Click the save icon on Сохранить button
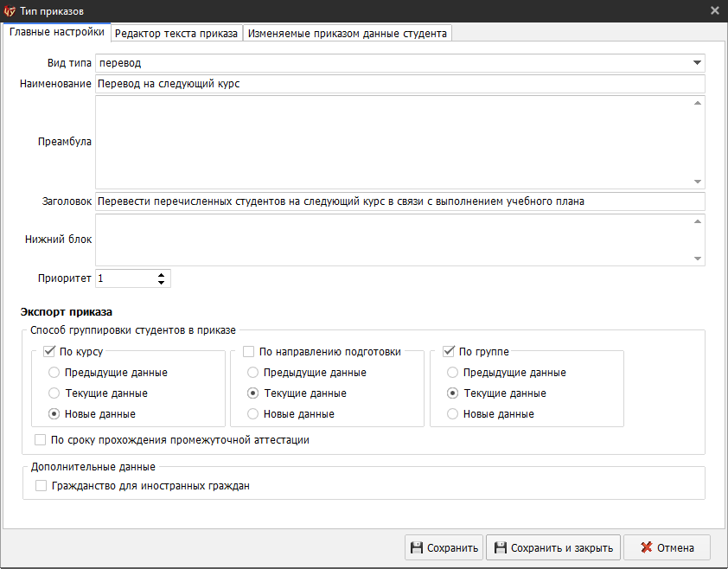 click(x=416, y=547)
